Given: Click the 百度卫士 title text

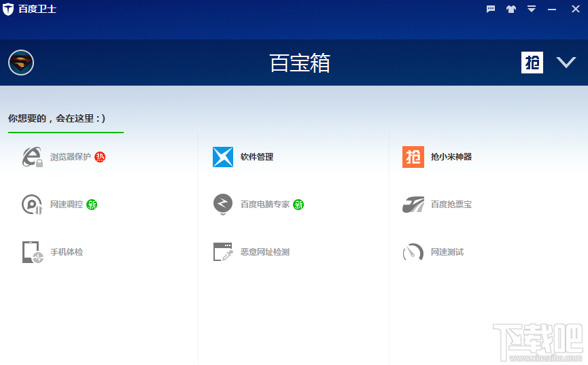Looking at the screenshot, I should [37, 9].
